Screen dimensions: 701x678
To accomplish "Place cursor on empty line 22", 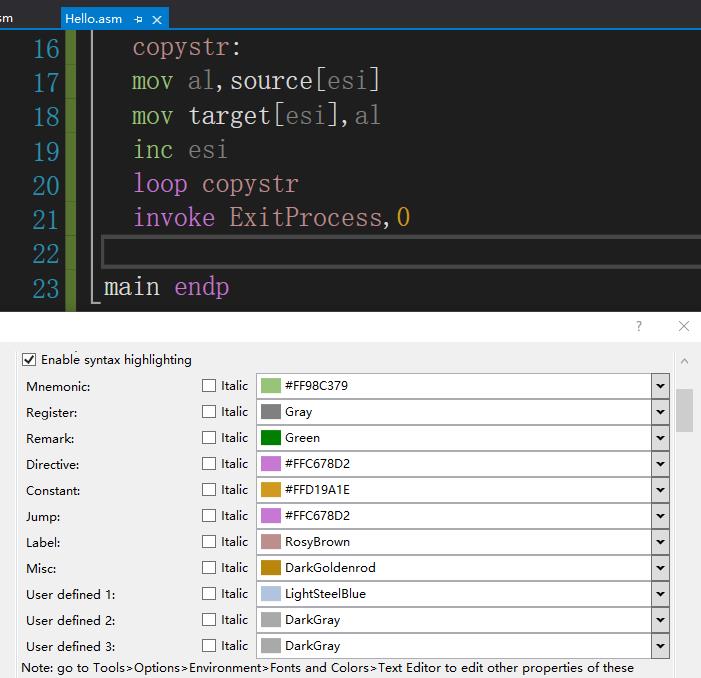I will [x=402, y=253].
